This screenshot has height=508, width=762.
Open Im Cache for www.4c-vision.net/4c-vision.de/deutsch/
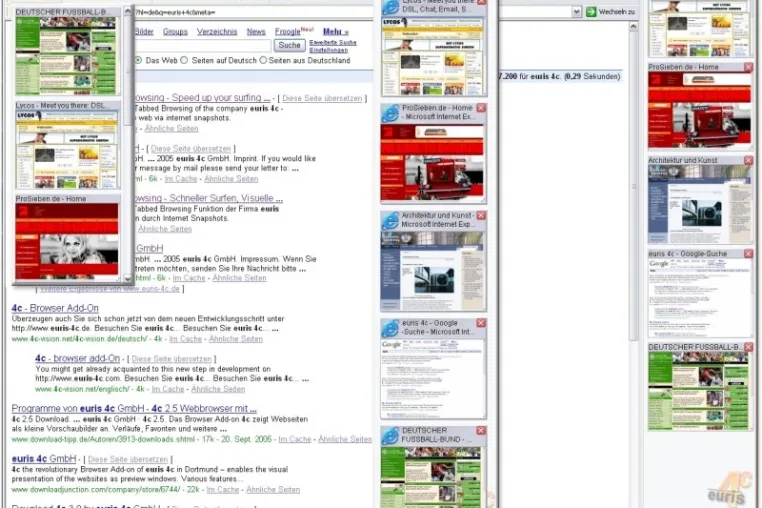coord(185,339)
